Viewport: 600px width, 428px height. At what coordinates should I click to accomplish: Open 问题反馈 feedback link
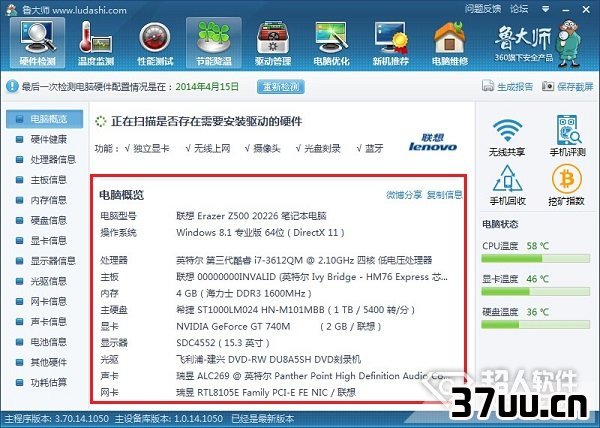pos(483,9)
